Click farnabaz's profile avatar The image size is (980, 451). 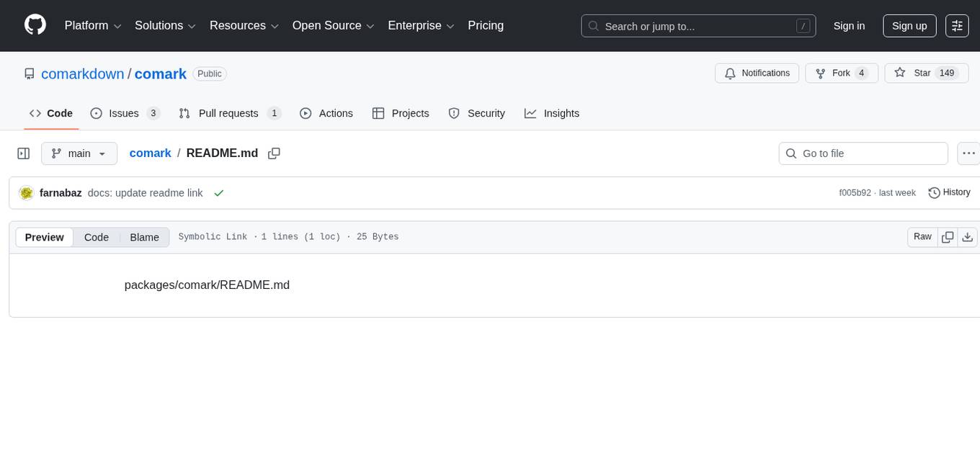coord(26,192)
